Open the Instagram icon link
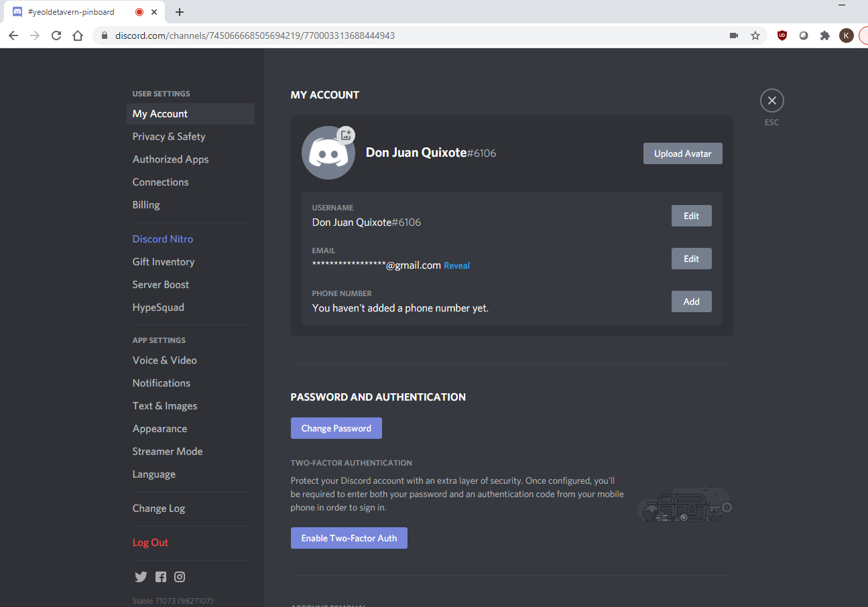 pyautogui.click(x=180, y=577)
